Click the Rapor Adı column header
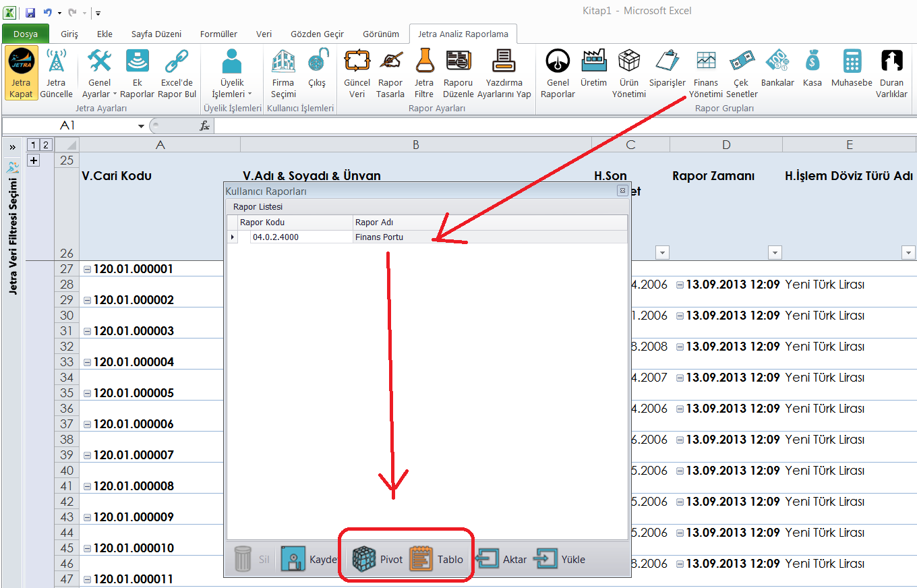917x588 pixels. 490,223
